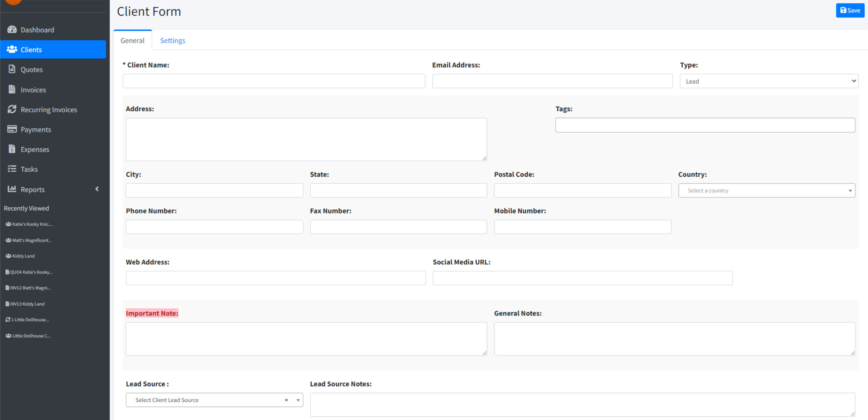Viewport: 868px width, 420px height.
Task: Select the General tab
Action: [132, 40]
